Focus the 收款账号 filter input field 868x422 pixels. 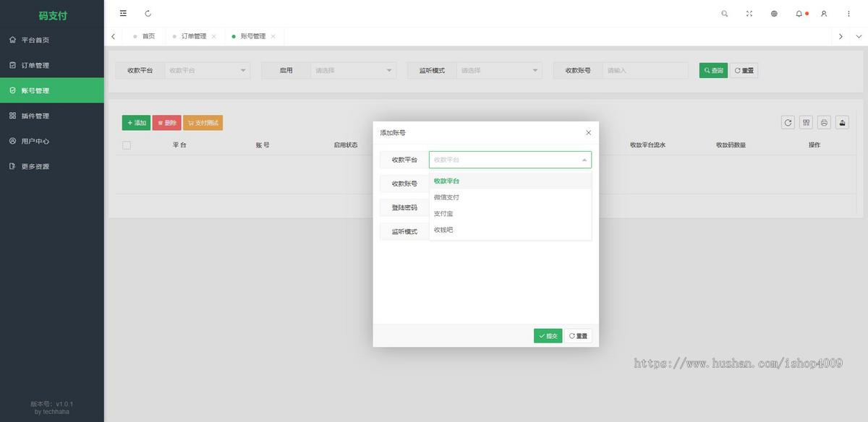[x=645, y=70]
